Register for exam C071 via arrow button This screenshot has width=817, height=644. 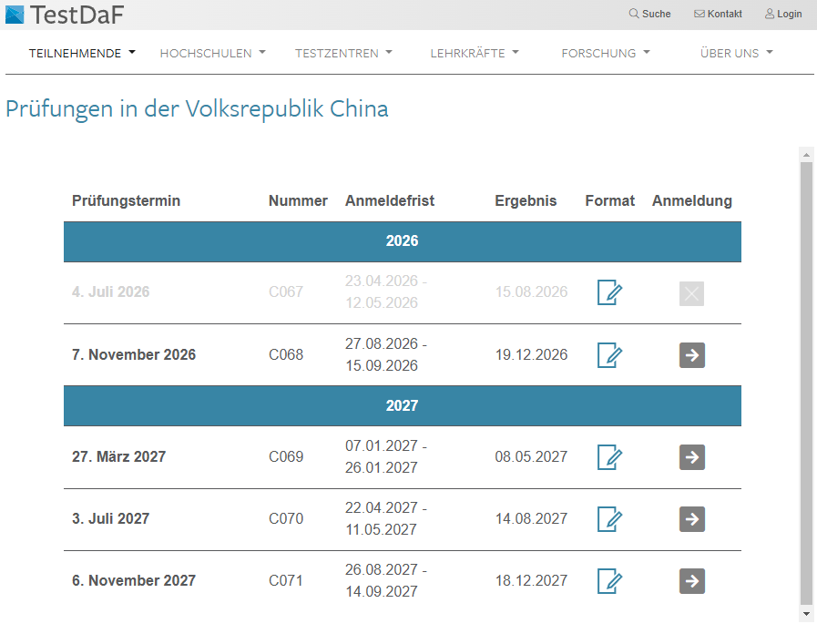click(692, 581)
